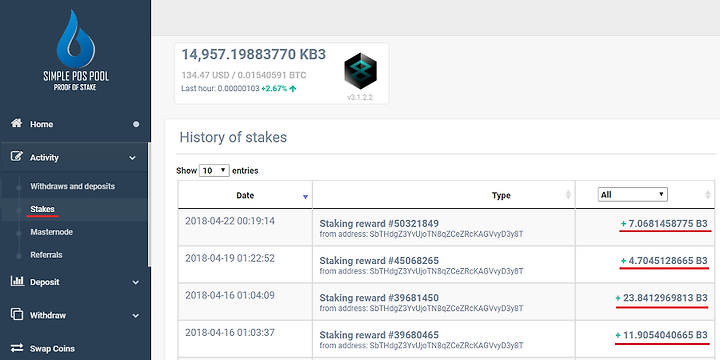This screenshot has width=720, height=360.
Task: Click the Deposit bar chart icon
Action: [x=17, y=281]
